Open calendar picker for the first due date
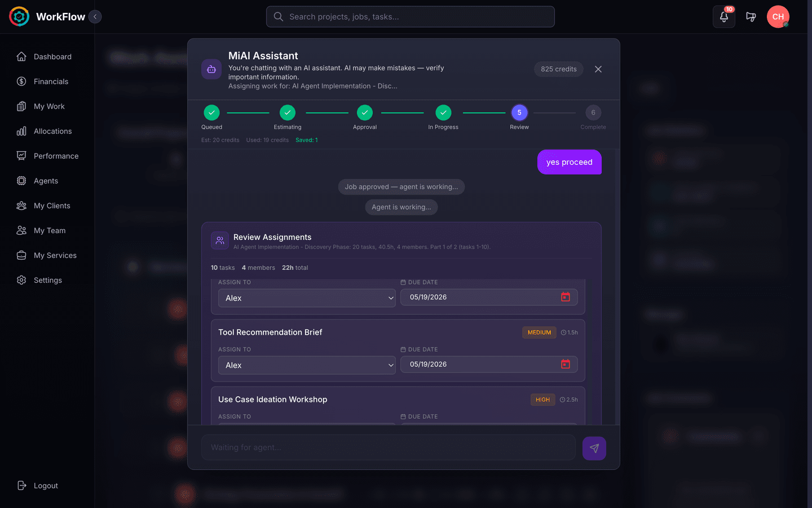Image resolution: width=812 pixels, height=508 pixels. pyautogui.click(x=566, y=297)
